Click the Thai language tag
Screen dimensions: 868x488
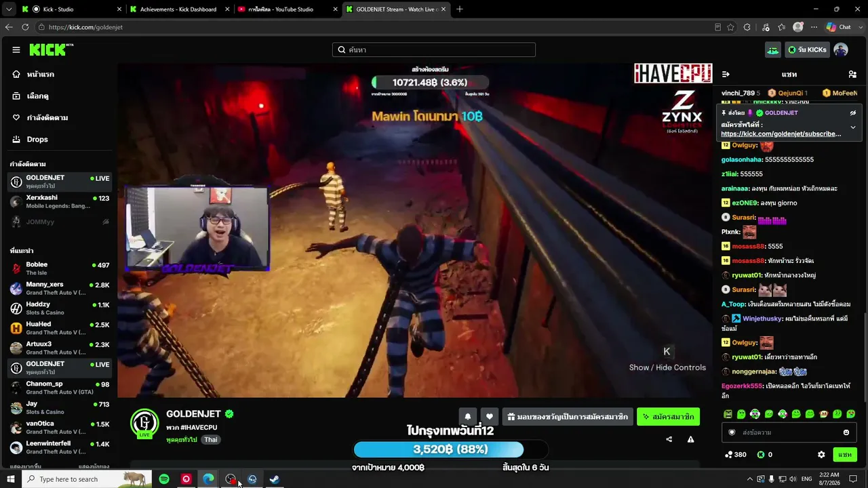(211, 440)
